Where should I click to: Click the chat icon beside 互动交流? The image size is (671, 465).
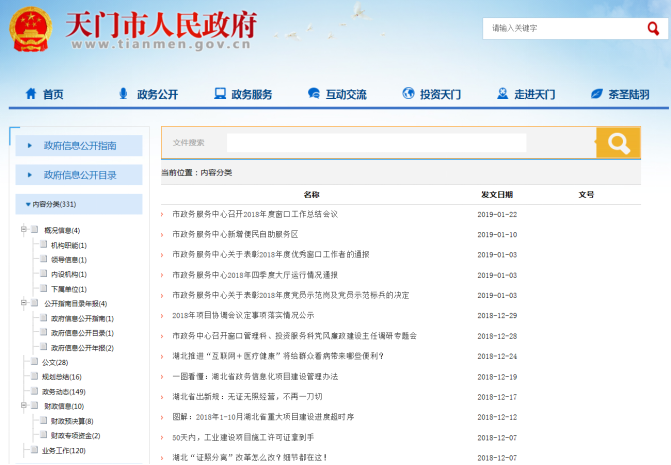312,94
